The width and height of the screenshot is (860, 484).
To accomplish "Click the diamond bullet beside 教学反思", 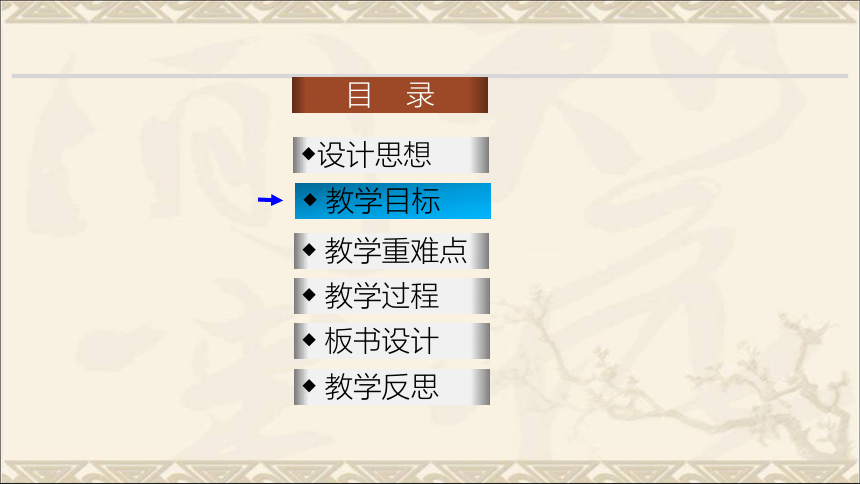I will [309, 386].
